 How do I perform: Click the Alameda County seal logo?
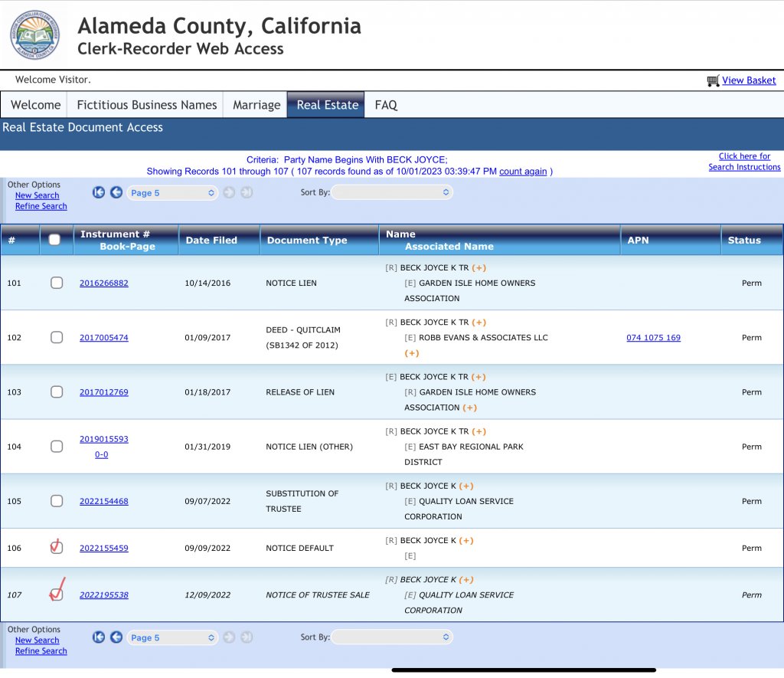[34, 35]
